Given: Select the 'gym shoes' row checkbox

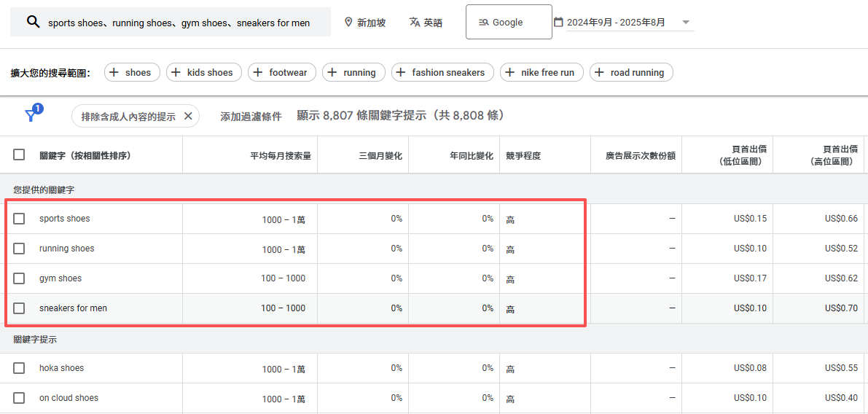Looking at the screenshot, I should point(19,278).
